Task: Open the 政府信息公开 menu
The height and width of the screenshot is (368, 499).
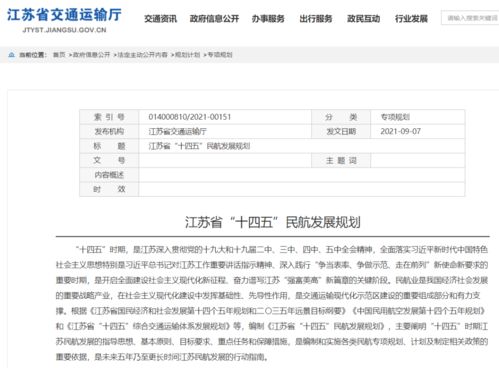Action: pos(214,19)
